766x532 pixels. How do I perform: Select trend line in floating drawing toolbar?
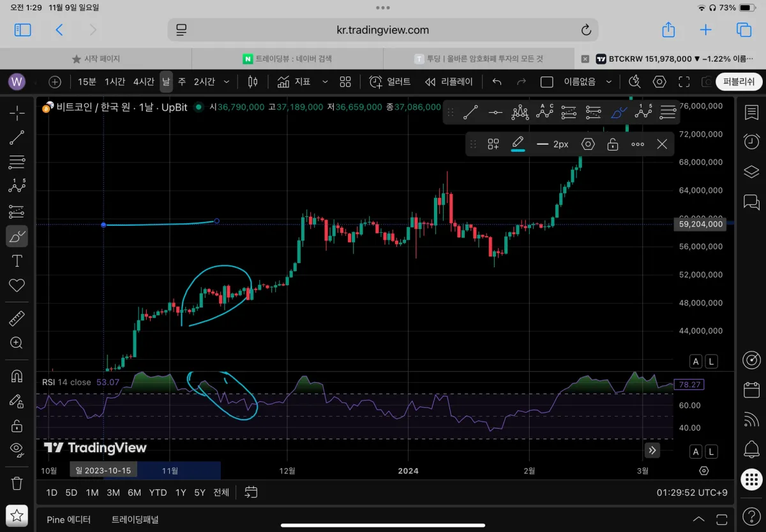[x=470, y=113]
